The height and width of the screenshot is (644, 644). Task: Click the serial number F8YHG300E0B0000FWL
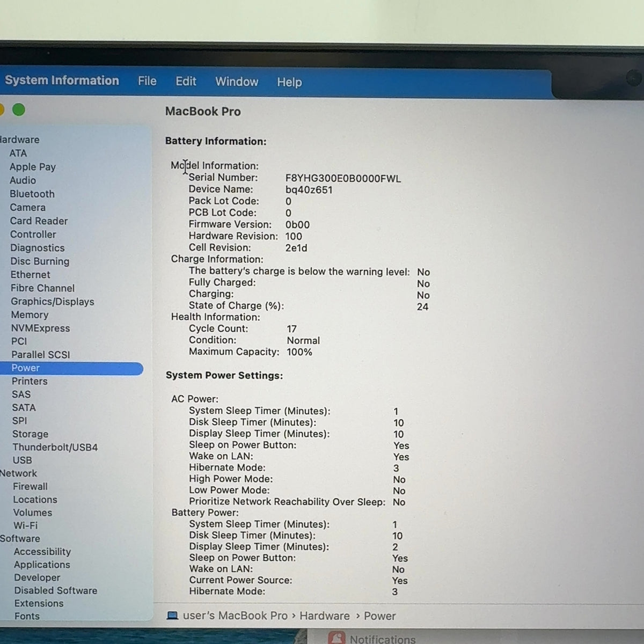click(343, 179)
